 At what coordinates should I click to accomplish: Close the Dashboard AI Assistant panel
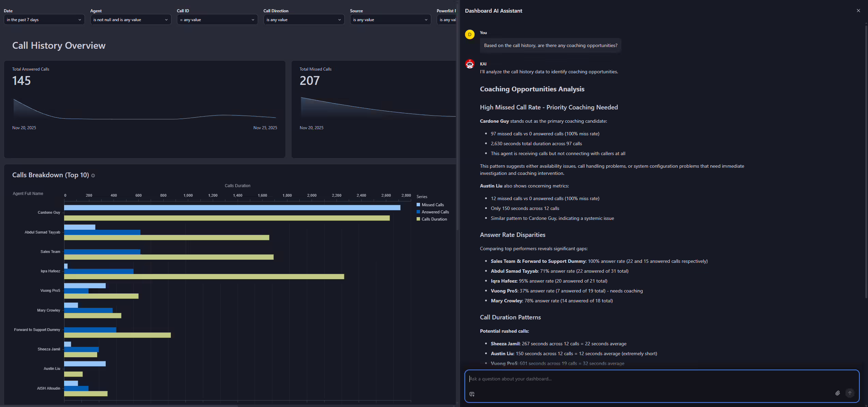pyautogui.click(x=858, y=11)
